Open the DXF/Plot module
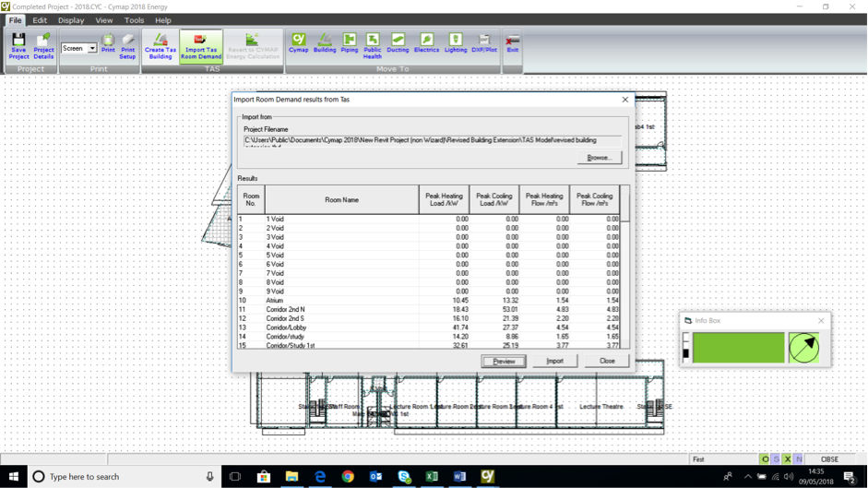This screenshot has height=488, width=868. point(484,43)
